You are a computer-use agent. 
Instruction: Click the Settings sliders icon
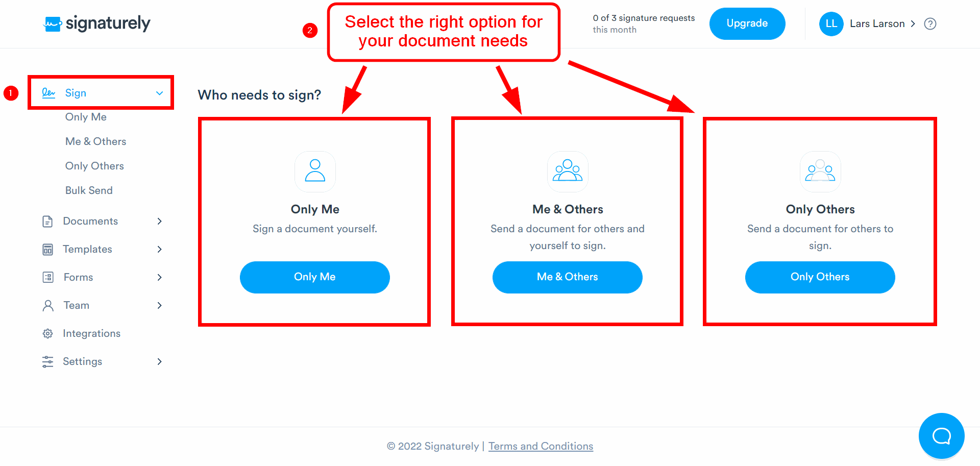point(48,361)
